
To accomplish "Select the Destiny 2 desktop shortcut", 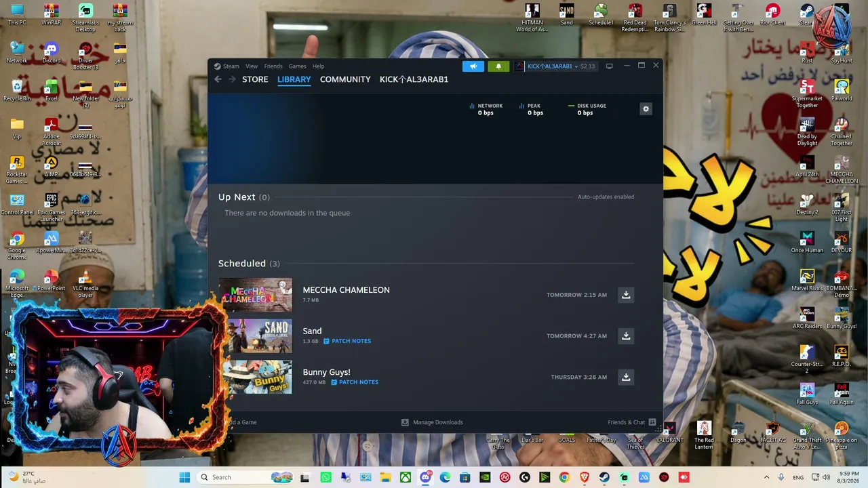I will pos(807,205).
